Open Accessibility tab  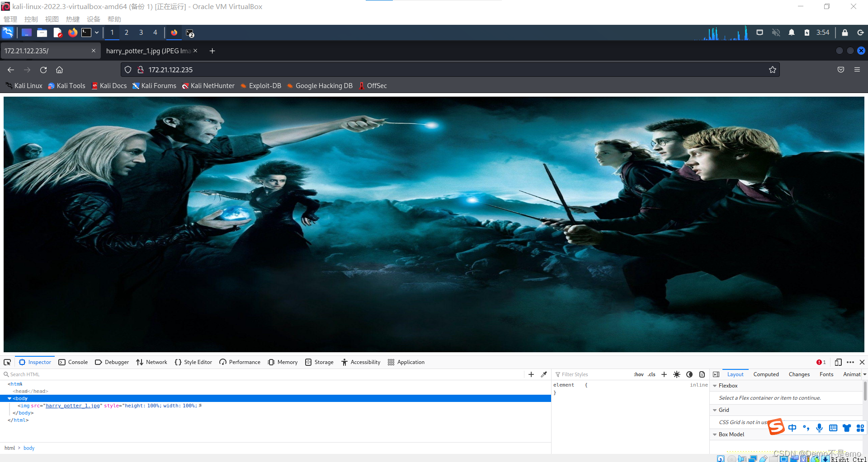pyautogui.click(x=361, y=362)
